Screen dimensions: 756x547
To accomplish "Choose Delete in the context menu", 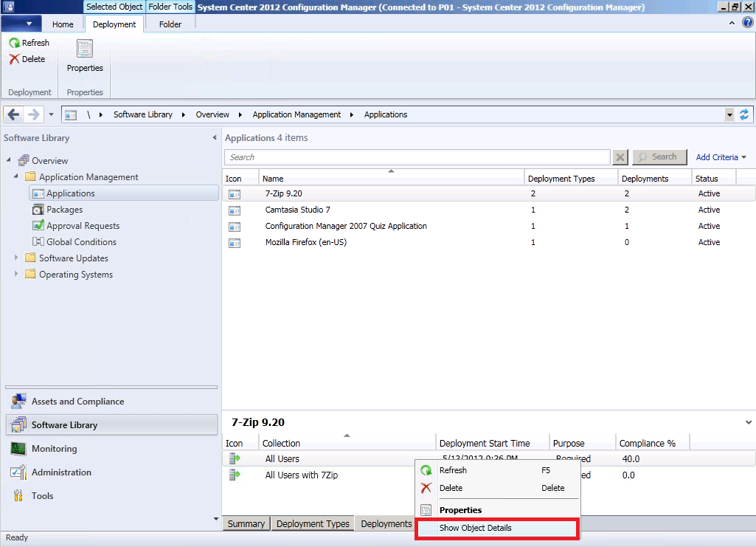I will [x=498, y=488].
